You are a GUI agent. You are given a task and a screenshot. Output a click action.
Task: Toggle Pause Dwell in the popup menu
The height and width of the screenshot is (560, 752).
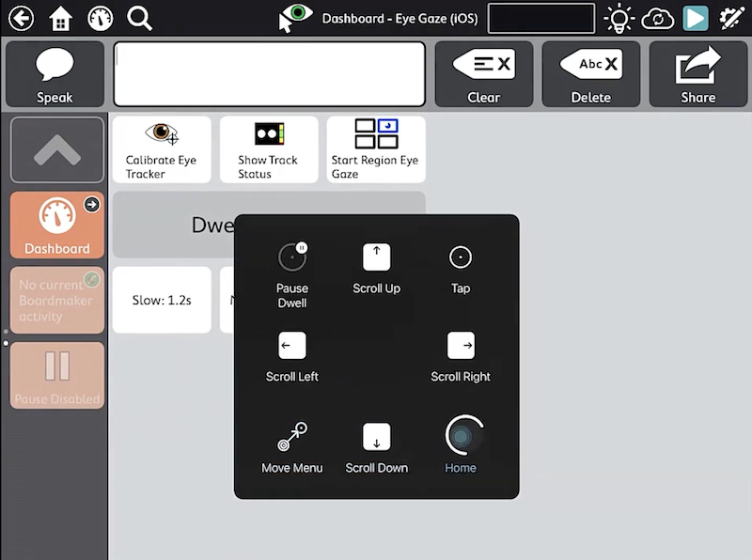click(292, 273)
